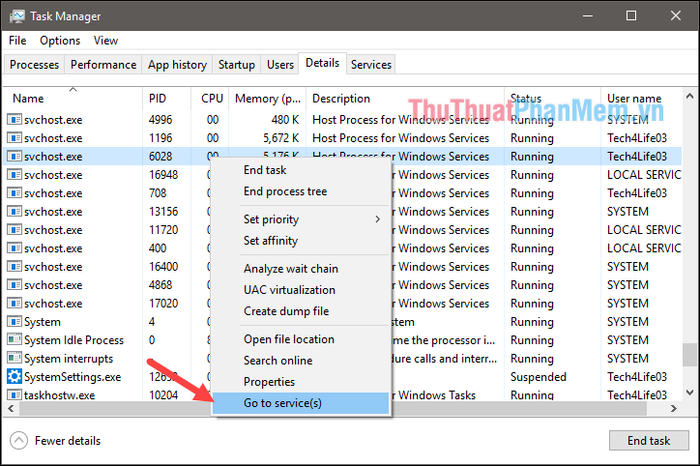Click the icon of svchost.exe PID 6028

tap(14, 156)
